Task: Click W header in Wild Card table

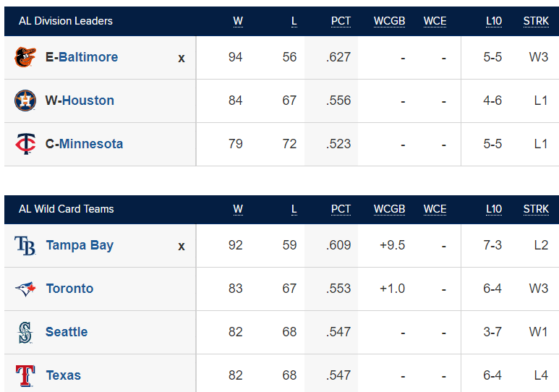Action: tap(238, 209)
